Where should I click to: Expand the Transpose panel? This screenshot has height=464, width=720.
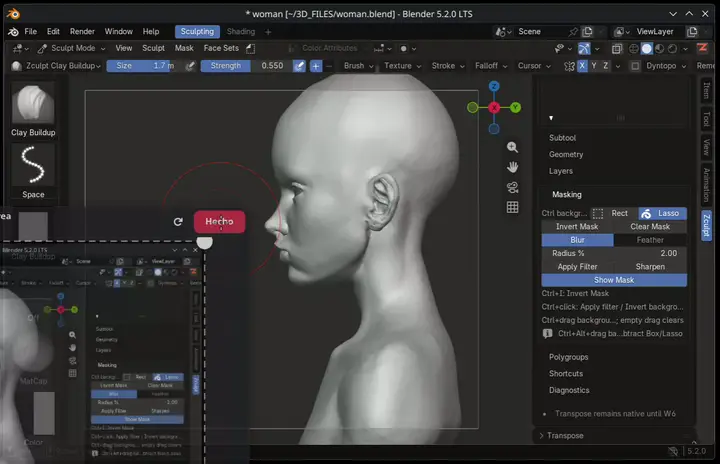tap(565, 436)
